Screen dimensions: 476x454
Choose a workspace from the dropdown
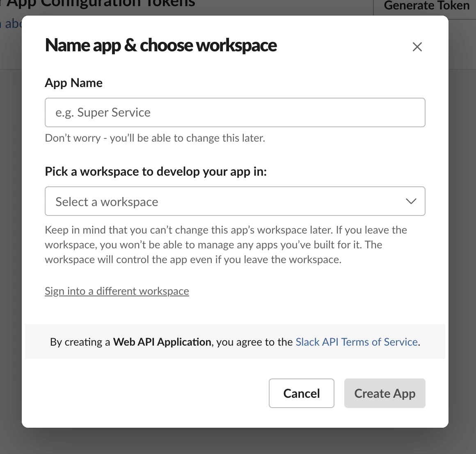click(x=235, y=201)
